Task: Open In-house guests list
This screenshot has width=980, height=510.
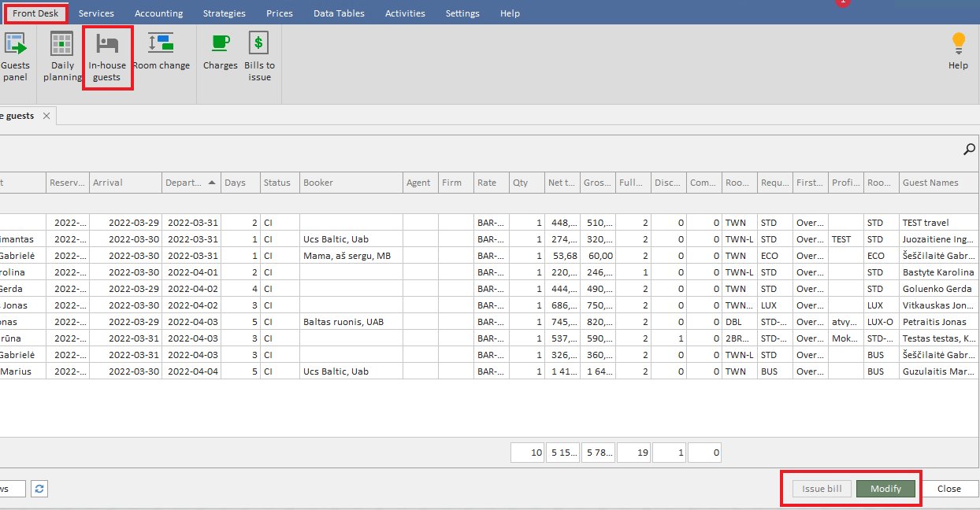Action: tap(107, 56)
